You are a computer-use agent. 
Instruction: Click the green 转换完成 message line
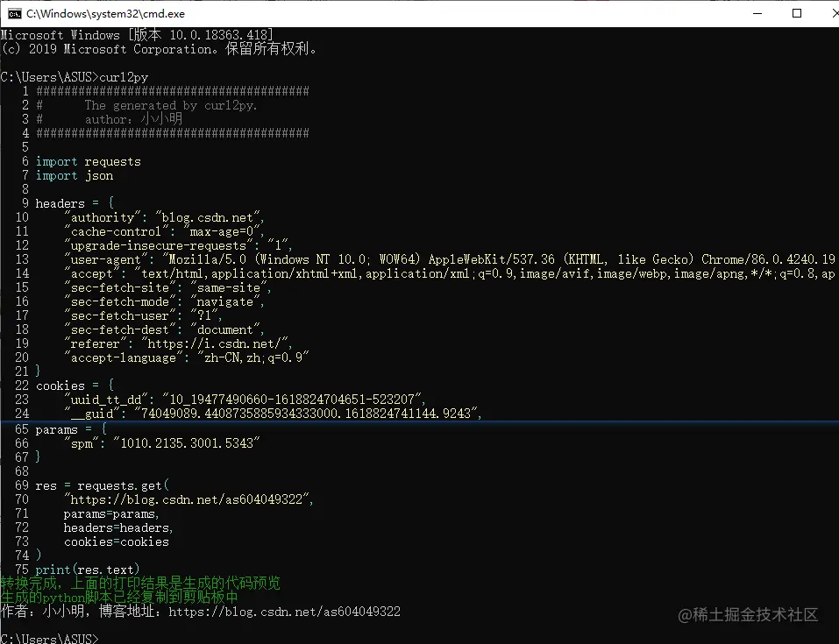coord(140,583)
